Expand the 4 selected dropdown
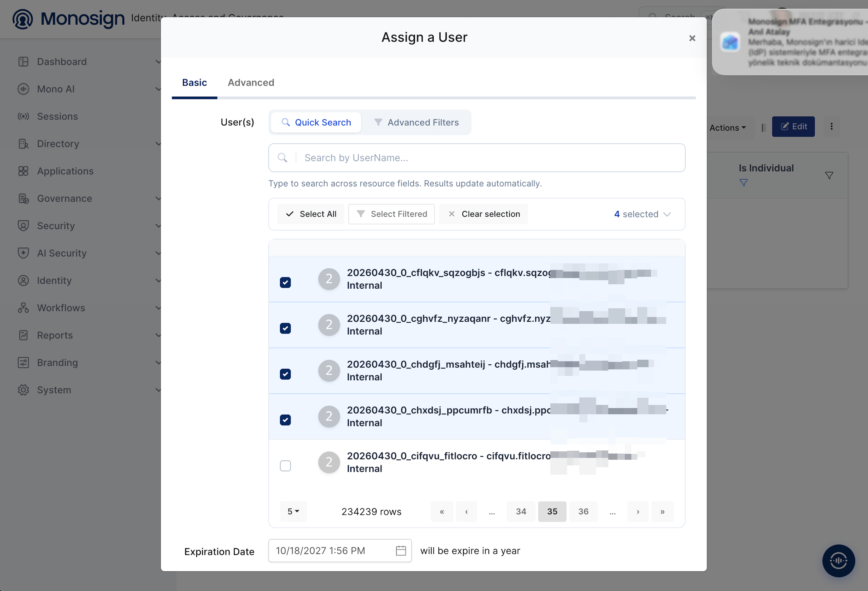 [642, 214]
